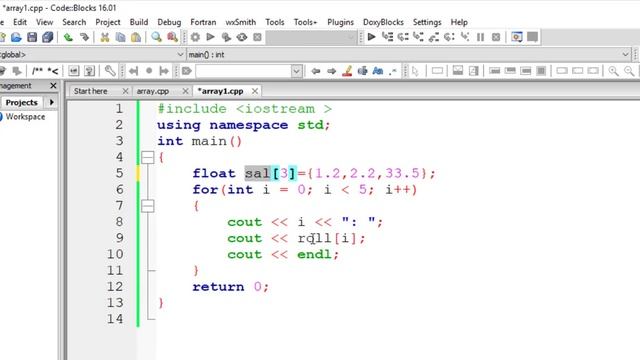Insert Doxygen line comment icon
Image resolution: width=640 pixels, height=360 pixels.
tap(53, 71)
